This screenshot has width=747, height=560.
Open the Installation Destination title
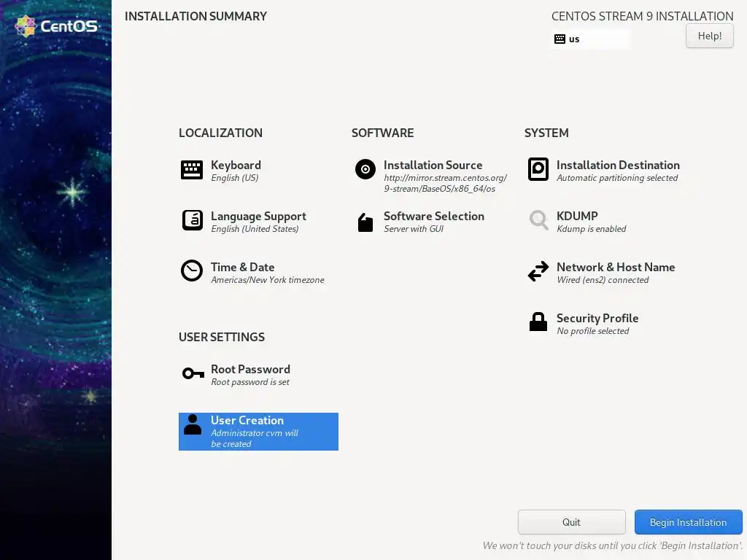pos(618,166)
